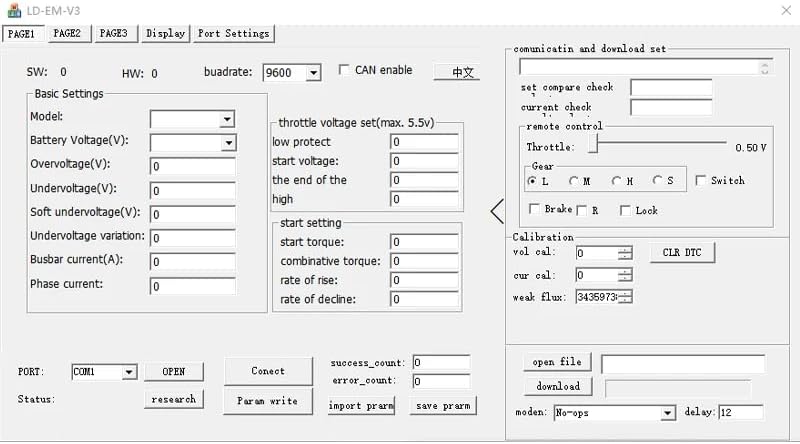This screenshot has width=800, height=444.
Task: Select gear H radio button
Action: [x=616, y=181]
